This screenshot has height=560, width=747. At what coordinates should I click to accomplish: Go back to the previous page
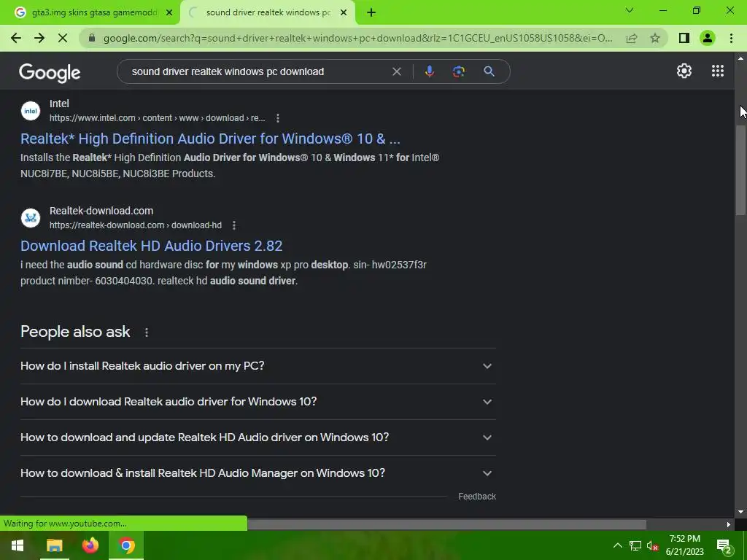point(16,38)
